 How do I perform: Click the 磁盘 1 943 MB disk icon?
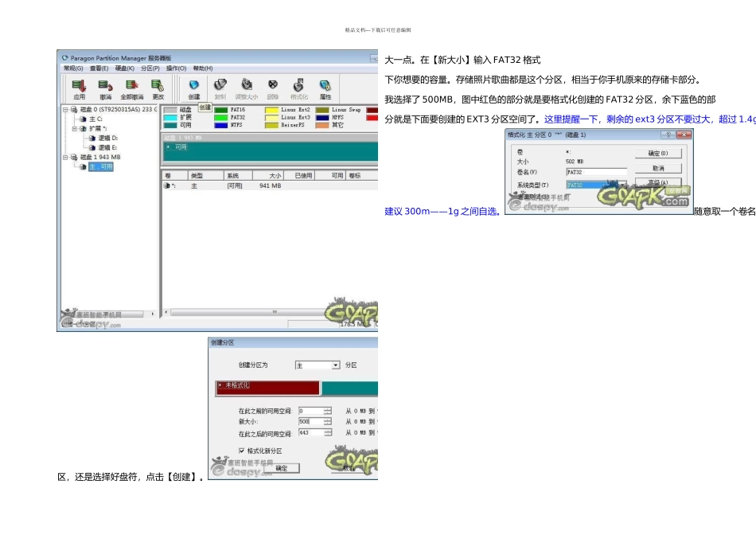74,158
